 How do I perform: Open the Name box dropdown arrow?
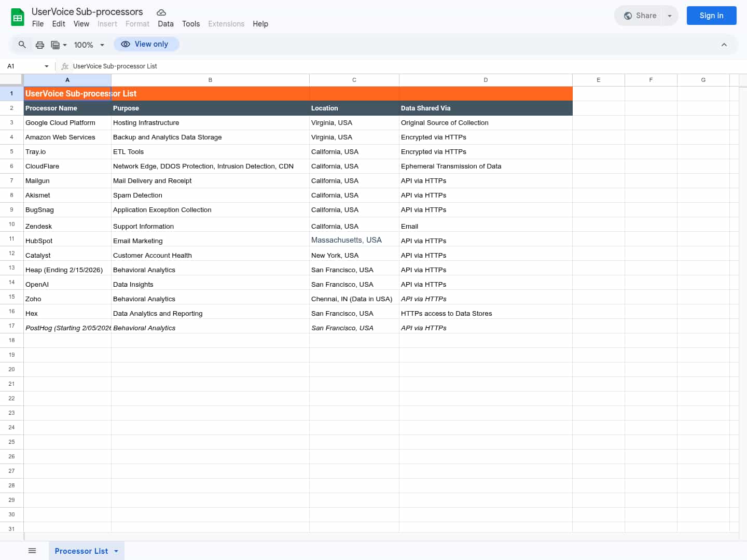pos(47,66)
